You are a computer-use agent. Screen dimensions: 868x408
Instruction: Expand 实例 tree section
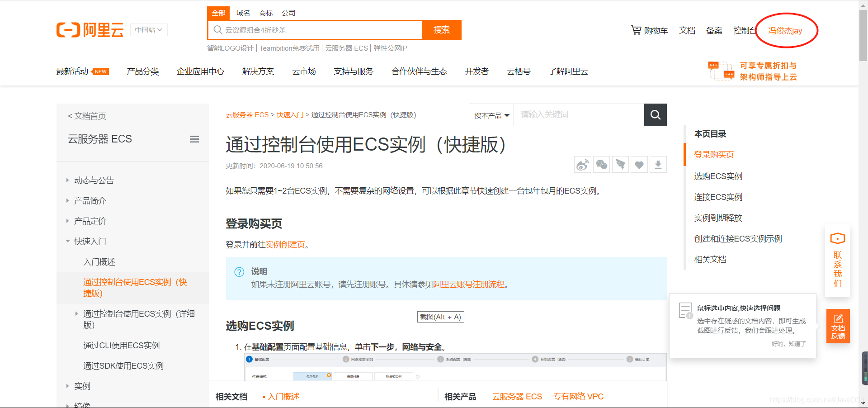pos(67,386)
